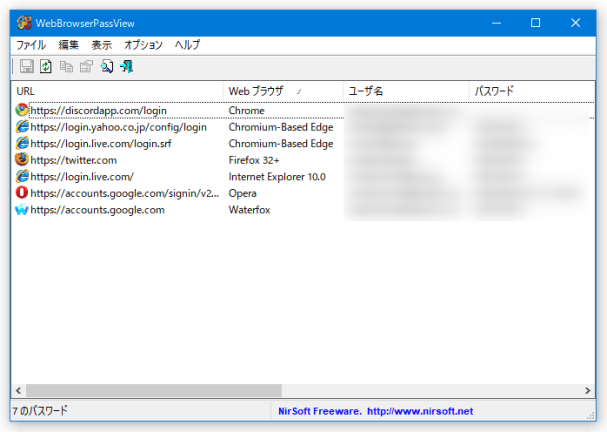Click the Find toolbar icon
607x432 pixels.
point(107,66)
